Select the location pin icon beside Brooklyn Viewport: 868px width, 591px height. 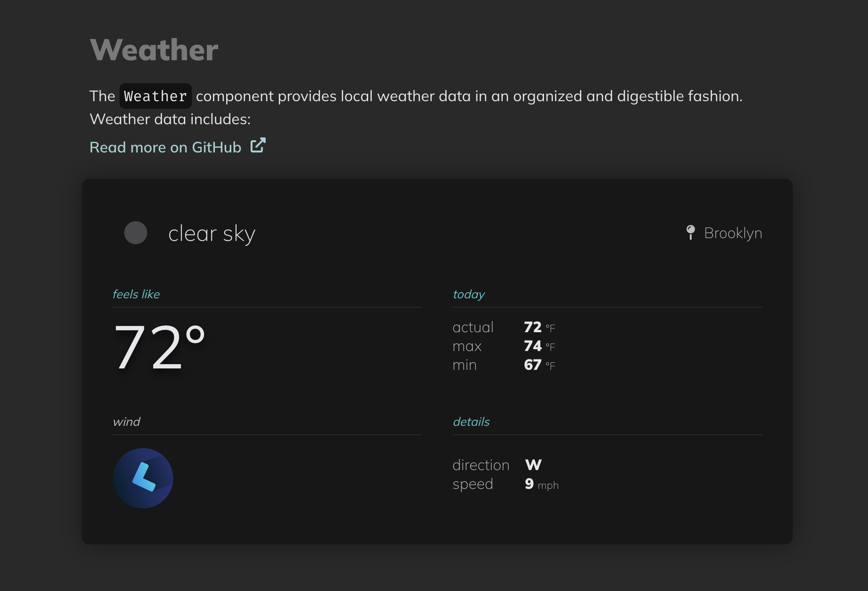click(690, 232)
